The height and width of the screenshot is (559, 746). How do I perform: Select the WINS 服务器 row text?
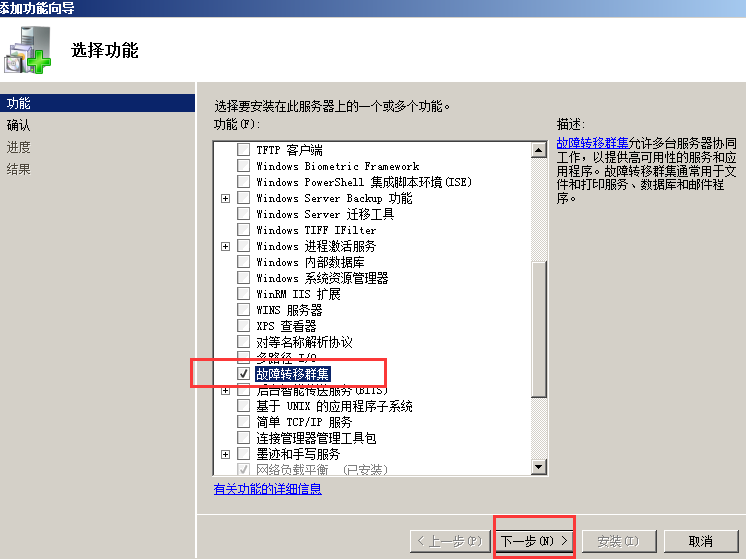(289, 310)
